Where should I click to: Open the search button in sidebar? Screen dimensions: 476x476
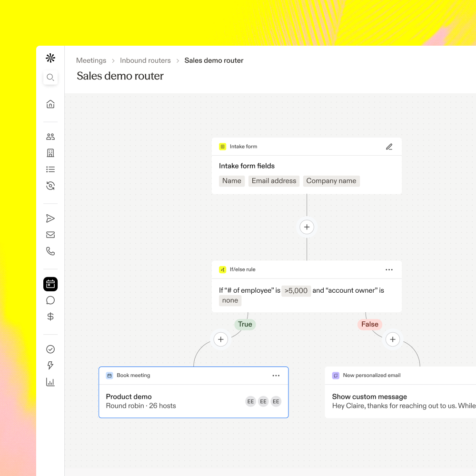pyautogui.click(x=50, y=78)
